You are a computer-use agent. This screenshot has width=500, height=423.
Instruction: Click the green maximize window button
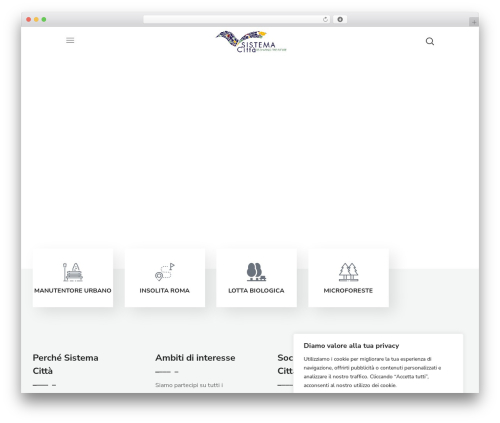coord(44,19)
